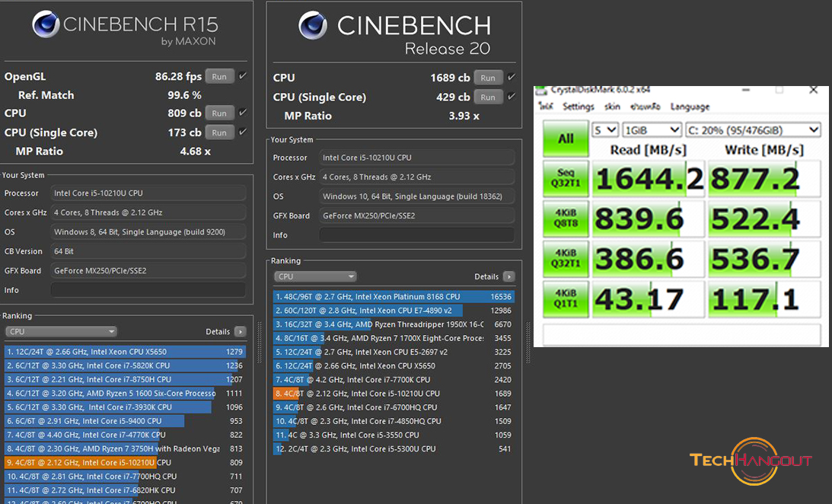Open the Theme menu in CrystalDiskMark
832x504 pixels.
tap(612, 107)
